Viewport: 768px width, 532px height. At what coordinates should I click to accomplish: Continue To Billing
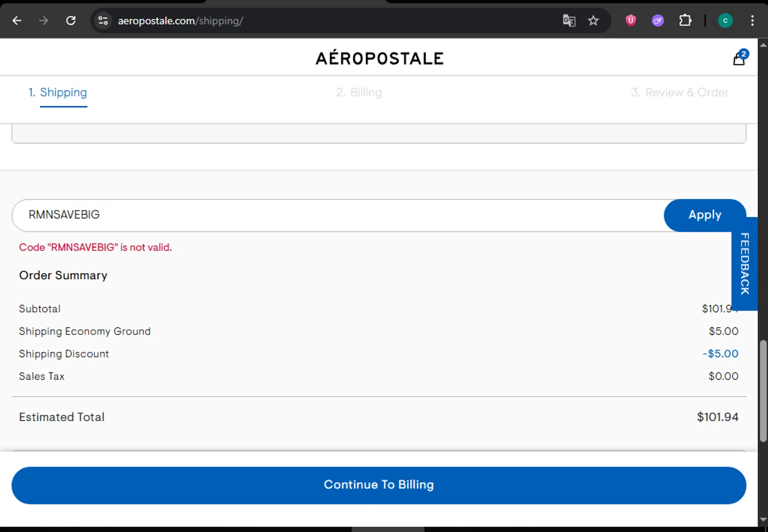pos(379,485)
